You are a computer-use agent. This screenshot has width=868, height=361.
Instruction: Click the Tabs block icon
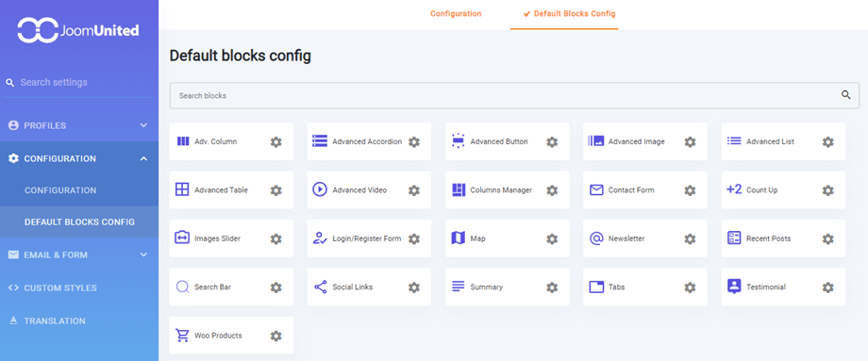[596, 287]
